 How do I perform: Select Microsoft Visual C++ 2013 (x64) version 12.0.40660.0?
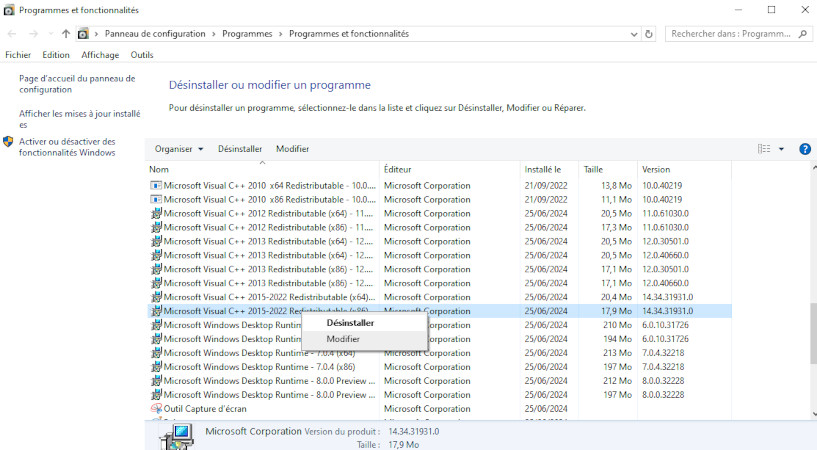coord(439,256)
